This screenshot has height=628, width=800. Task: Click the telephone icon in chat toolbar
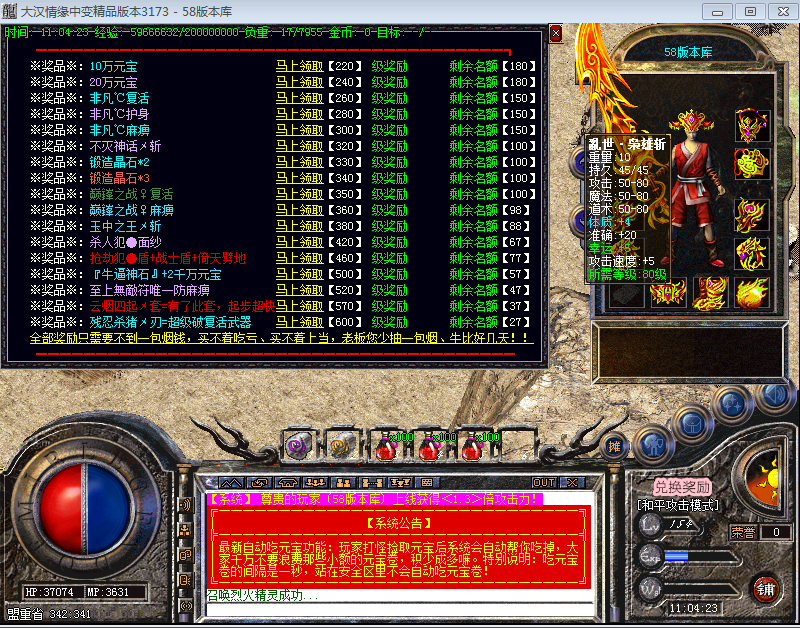287,482
